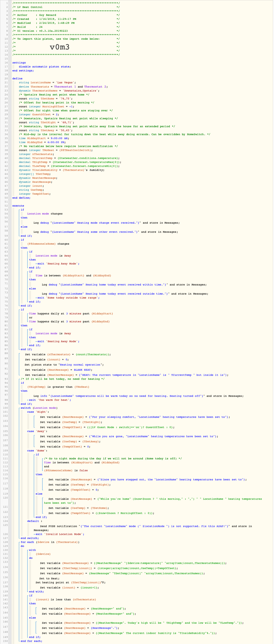Screen dimensions: 275x644
Task: Click Log debug 'received outside time' statement
Action: pyautogui.click(x=125, y=294)
